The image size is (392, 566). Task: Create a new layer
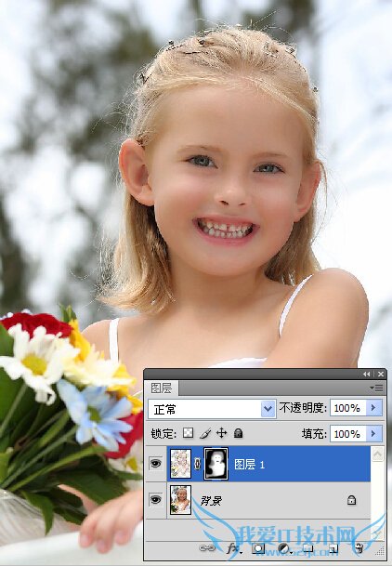click(333, 548)
